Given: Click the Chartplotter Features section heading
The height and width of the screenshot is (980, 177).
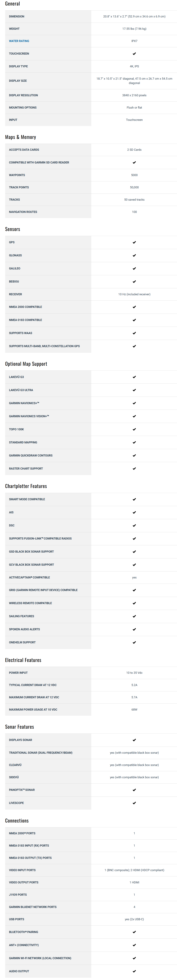Looking at the screenshot, I should pyautogui.click(x=26, y=486).
